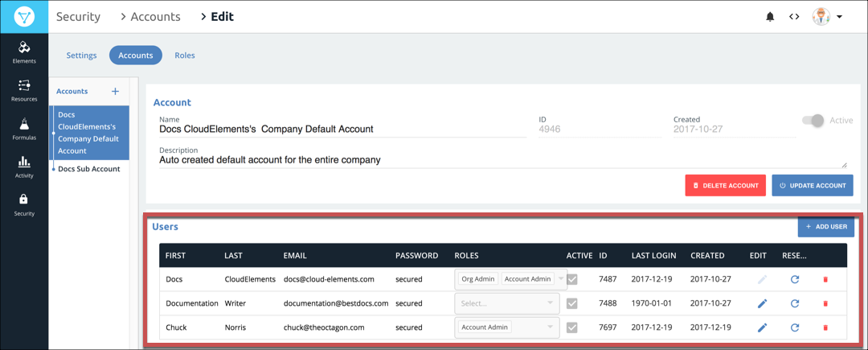Reset password for documentation@bestdocs.com
The width and height of the screenshot is (868, 350).
(x=794, y=303)
